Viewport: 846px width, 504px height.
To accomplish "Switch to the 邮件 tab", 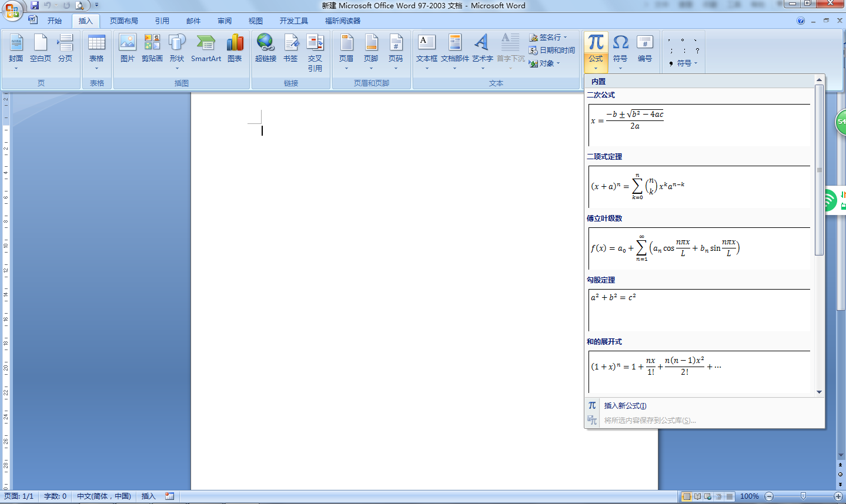I will tap(193, 21).
